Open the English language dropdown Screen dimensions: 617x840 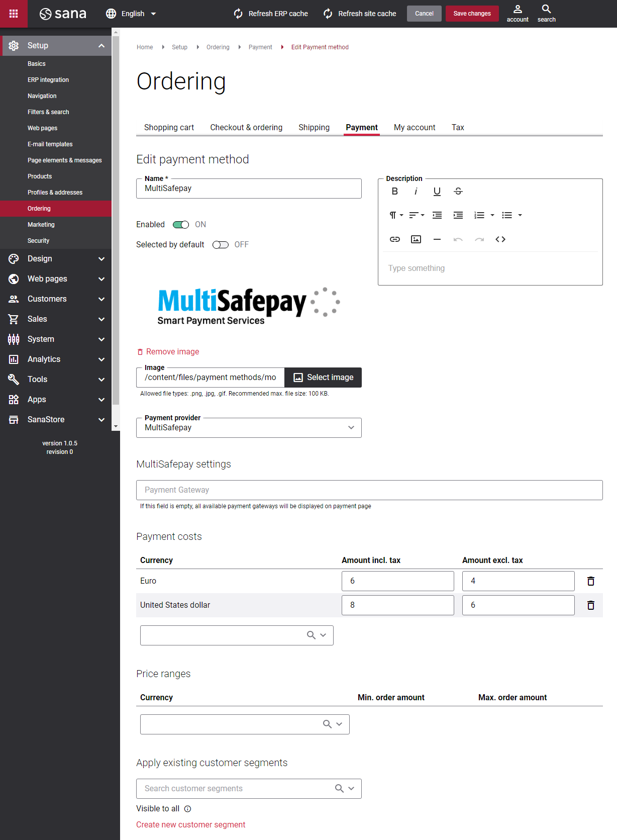point(131,14)
